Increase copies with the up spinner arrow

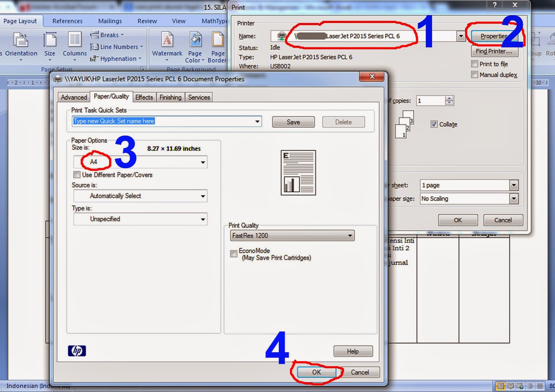coord(449,98)
